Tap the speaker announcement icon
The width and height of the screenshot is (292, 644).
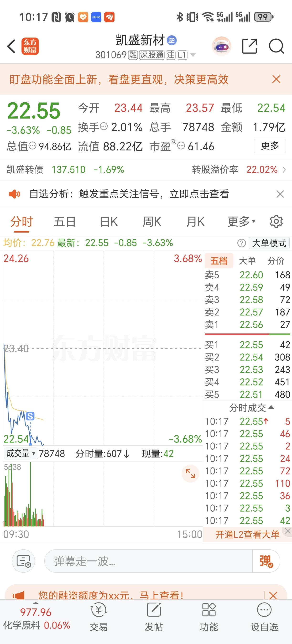coord(14,194)
